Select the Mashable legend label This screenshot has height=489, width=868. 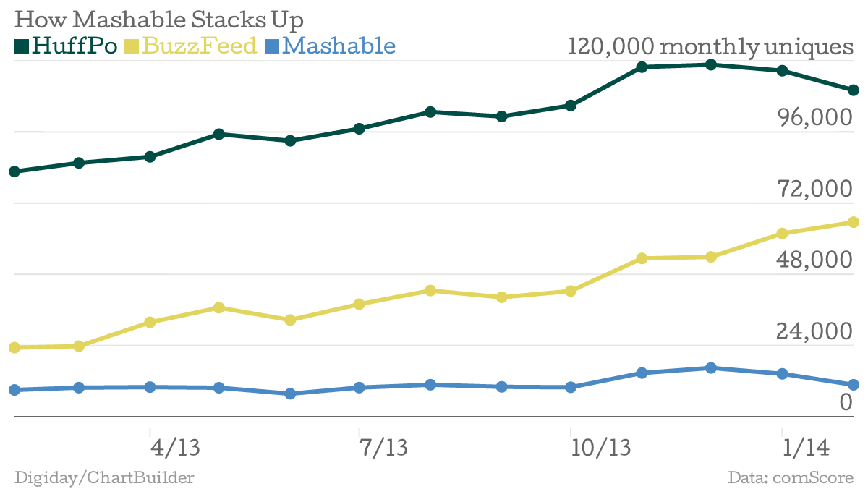(339, 46)
